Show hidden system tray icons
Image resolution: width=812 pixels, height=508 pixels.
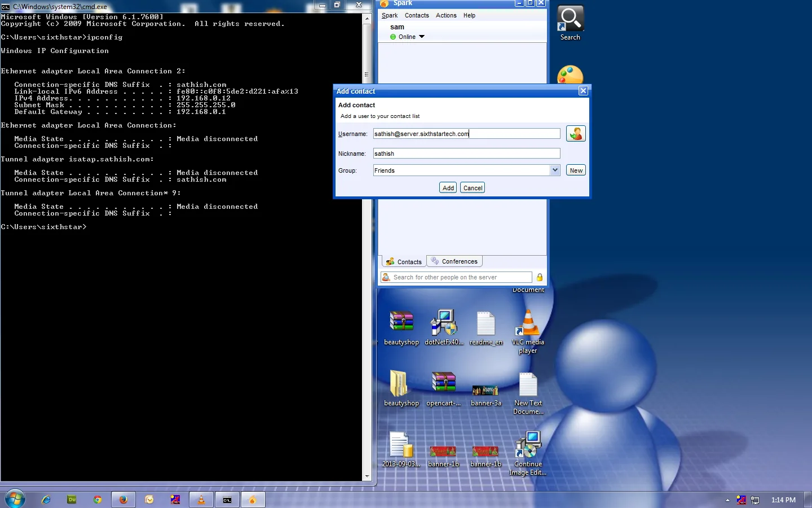pos(727,500)
